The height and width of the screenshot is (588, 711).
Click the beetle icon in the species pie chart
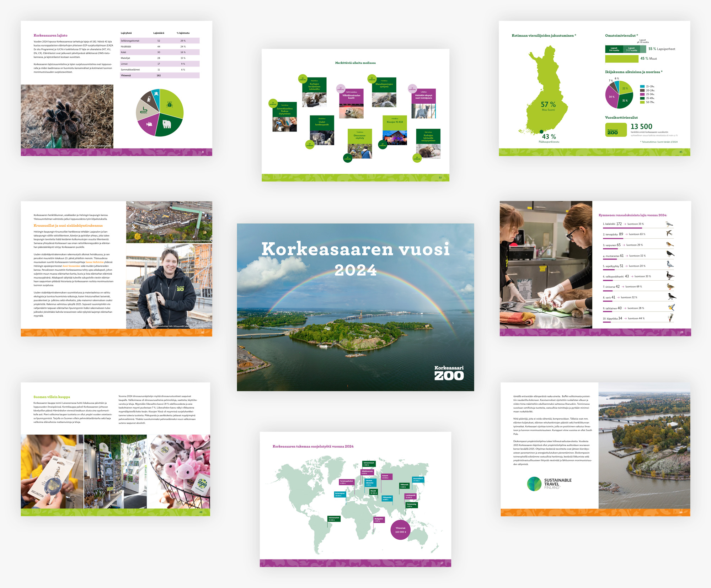(170, 105)
